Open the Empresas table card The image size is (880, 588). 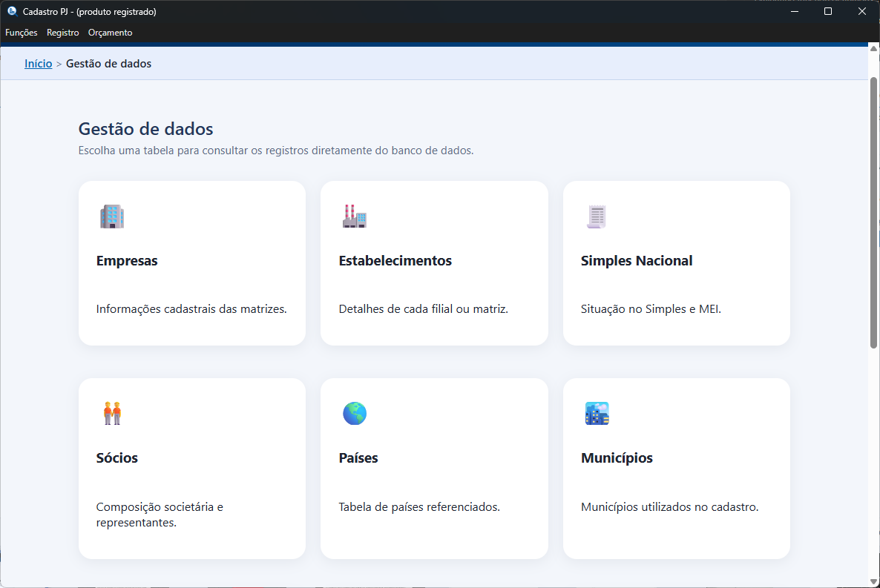191,262
